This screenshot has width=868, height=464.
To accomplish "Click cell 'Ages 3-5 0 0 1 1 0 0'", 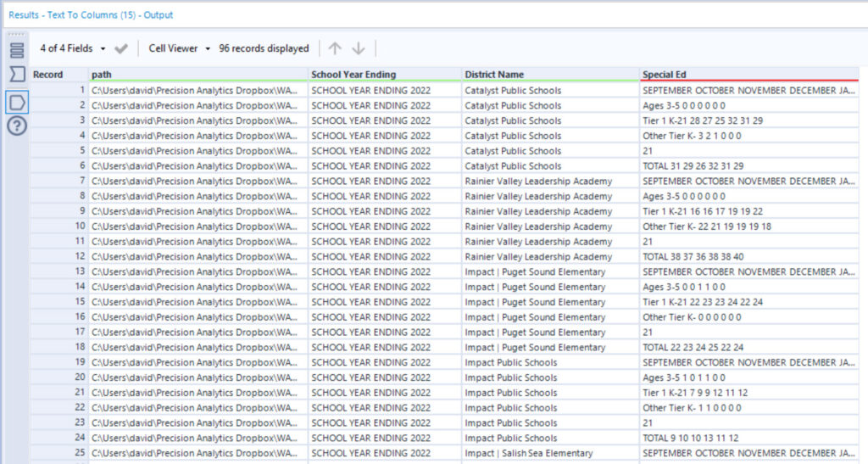I will click(x=749, y=287).
